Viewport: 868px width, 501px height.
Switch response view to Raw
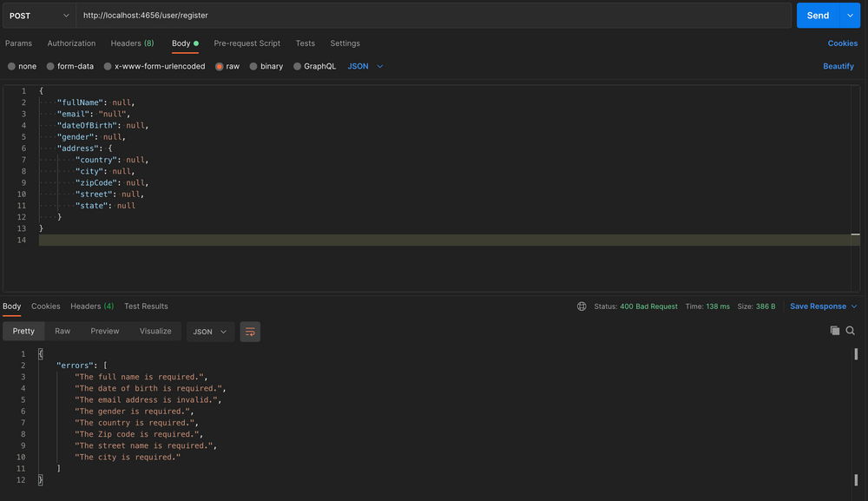coord(62,331)
